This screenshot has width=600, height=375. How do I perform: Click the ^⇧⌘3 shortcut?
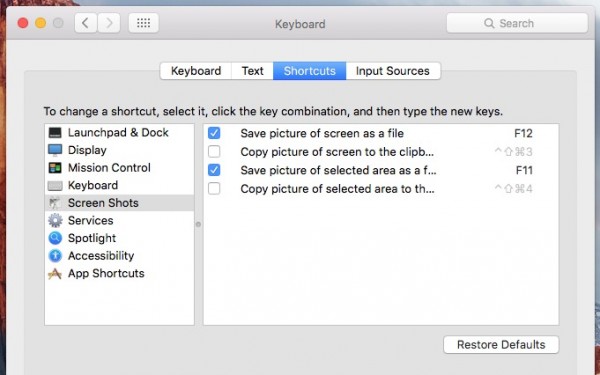tap(513, 152)
